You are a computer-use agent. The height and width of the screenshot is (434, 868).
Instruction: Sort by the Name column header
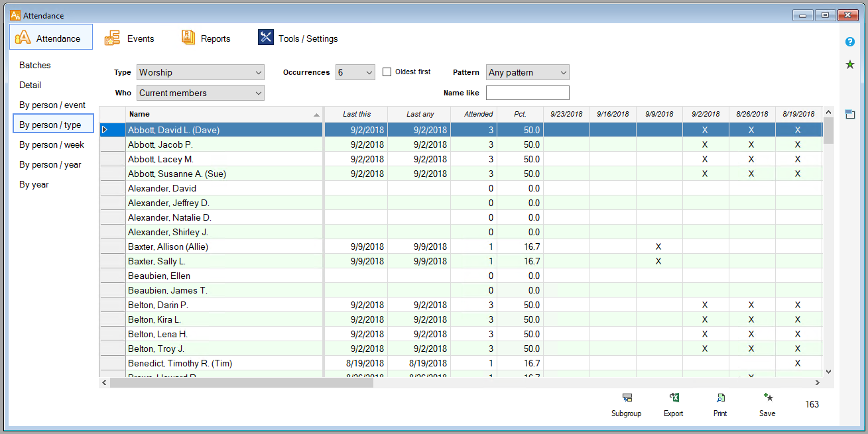219,114
